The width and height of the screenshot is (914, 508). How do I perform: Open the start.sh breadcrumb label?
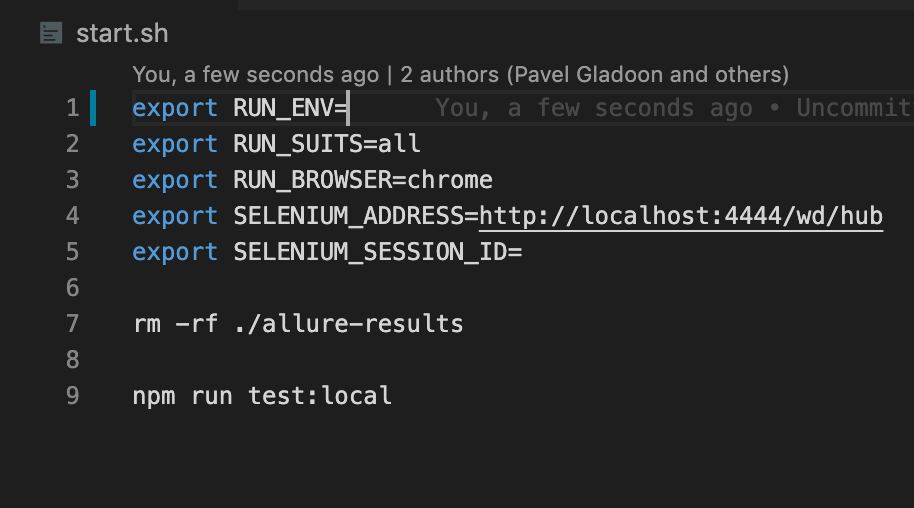(122, 34)
